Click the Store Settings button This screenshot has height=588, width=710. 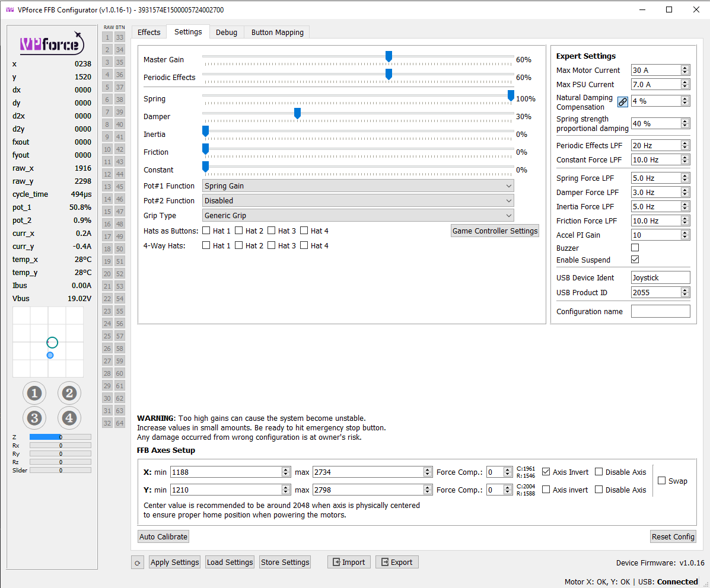285,562
